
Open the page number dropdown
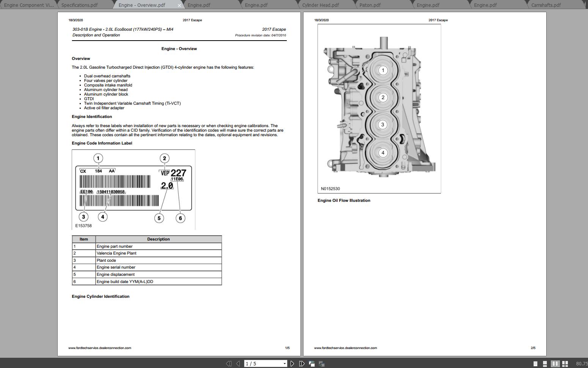285,363
